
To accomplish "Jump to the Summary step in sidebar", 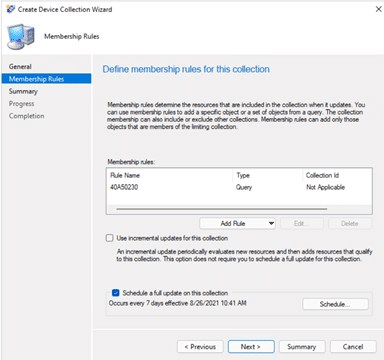I will tap(23, 91).
